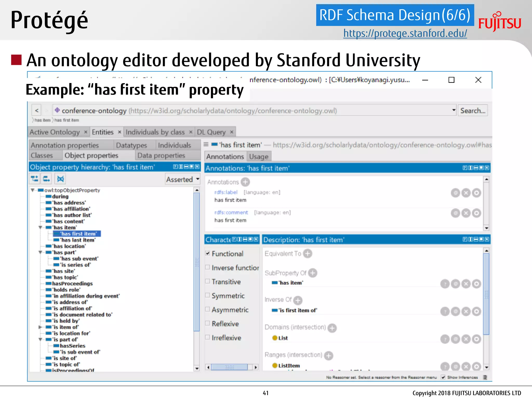The width and height of the screenshot is (532, 399).
Task: Uncheck the Functional characteristic
Action: pyautogui.click(x=208, y=253)
